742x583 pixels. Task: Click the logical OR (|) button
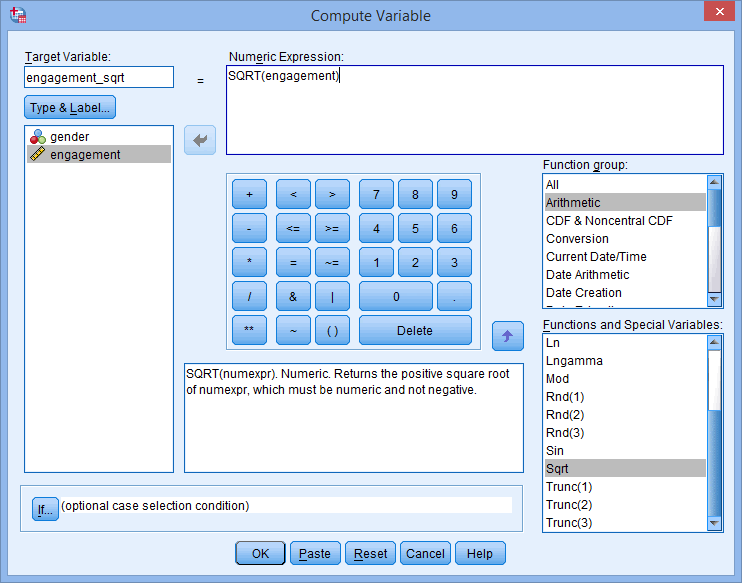pyautogui.click(x=332, y=296)
